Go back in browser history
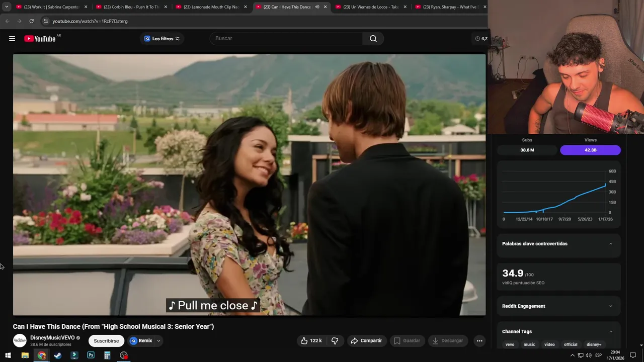The height and width of the screenshot is (362, 644). pos(7,21)
